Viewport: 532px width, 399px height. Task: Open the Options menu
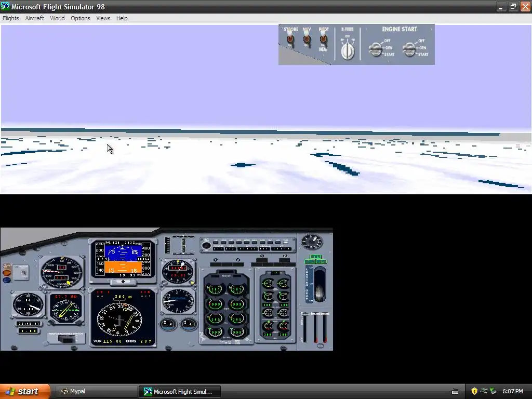pyautogui.click(x=81, y=18)
